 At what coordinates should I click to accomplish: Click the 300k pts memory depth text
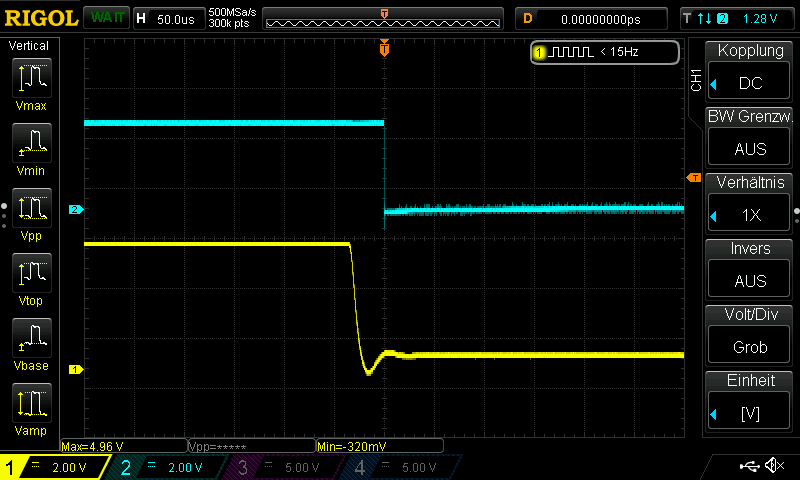(x=229, y=23)
